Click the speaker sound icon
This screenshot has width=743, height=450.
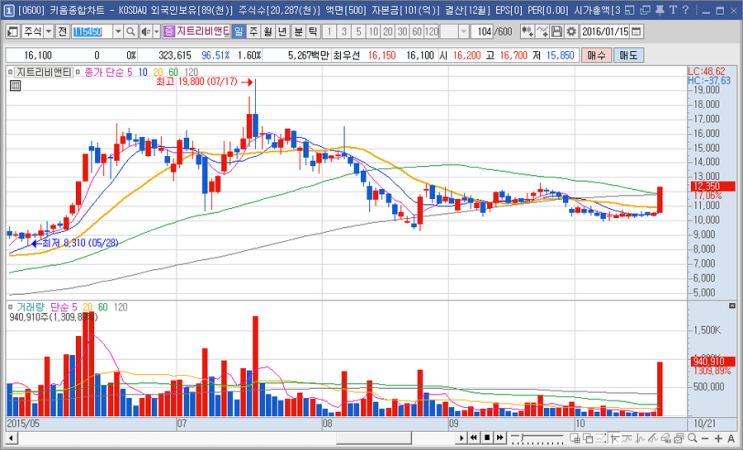click(x=145, y=32)
